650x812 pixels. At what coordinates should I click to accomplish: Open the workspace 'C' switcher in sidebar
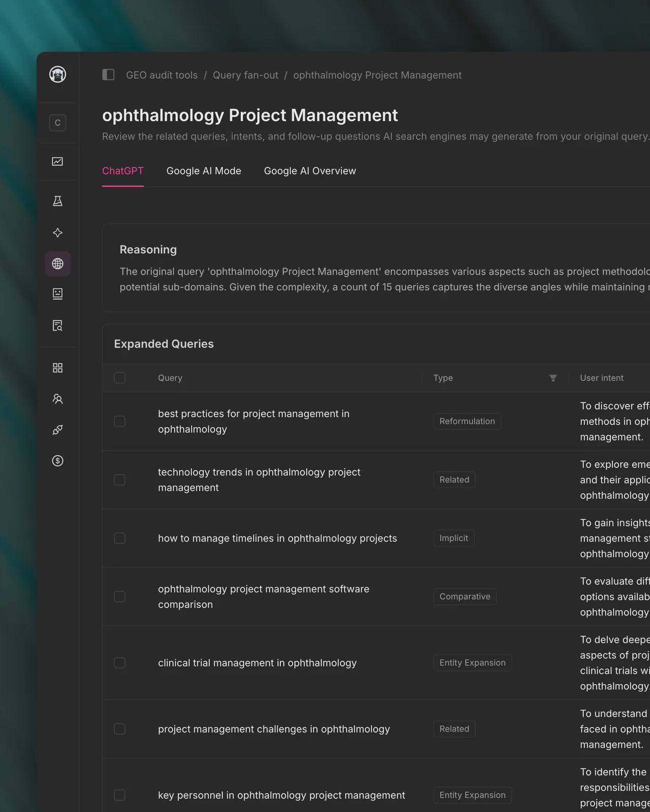(x=57, y=123)
